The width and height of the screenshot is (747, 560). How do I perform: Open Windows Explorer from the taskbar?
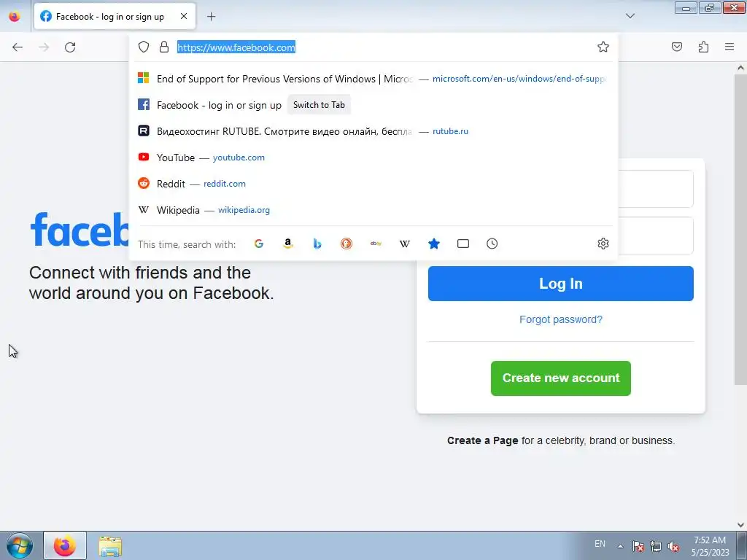[110, 545]
